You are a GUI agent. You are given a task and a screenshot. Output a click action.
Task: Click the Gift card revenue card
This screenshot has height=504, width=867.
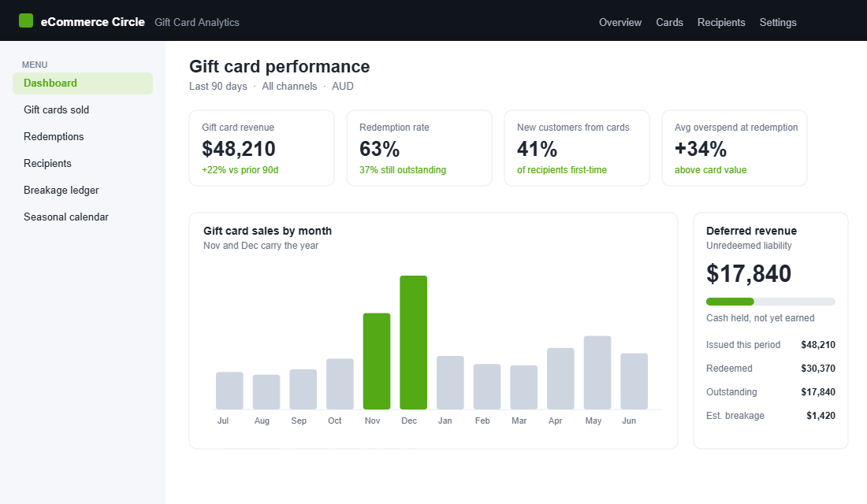pos(262,148)
